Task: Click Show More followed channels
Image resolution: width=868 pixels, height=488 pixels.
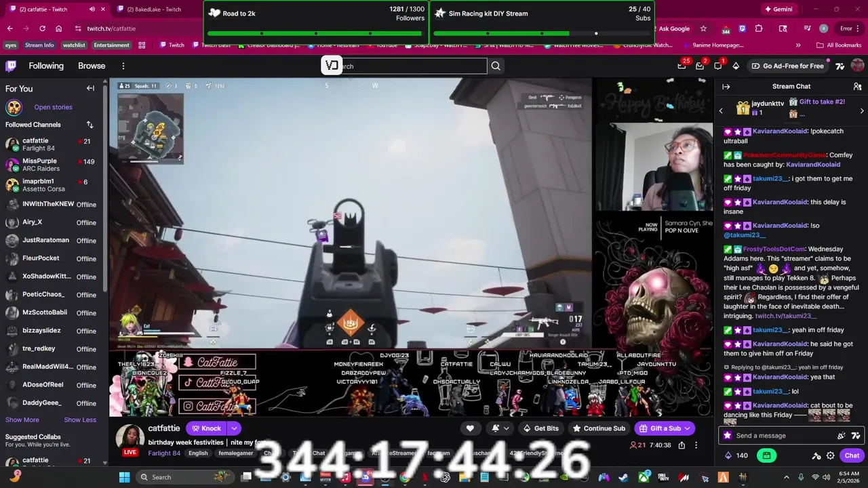Action: pos(22,420)
